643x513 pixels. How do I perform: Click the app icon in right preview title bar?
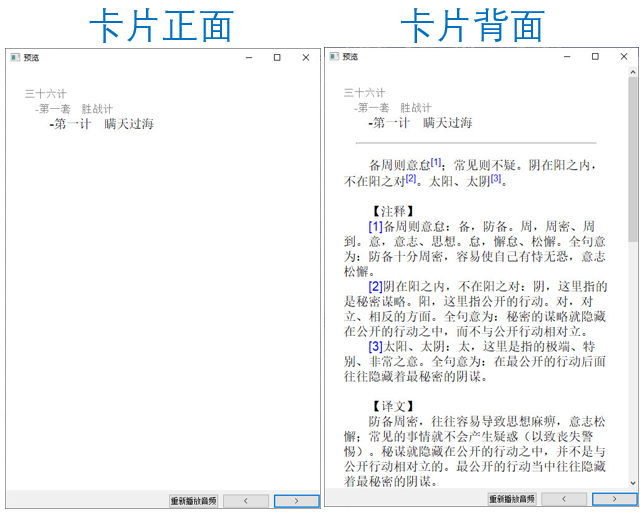(x=334, y=56)
